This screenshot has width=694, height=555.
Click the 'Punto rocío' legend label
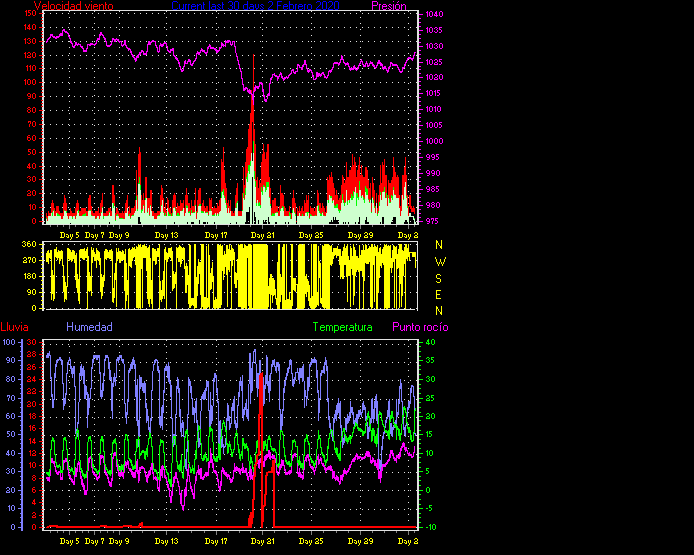point(420,327)
